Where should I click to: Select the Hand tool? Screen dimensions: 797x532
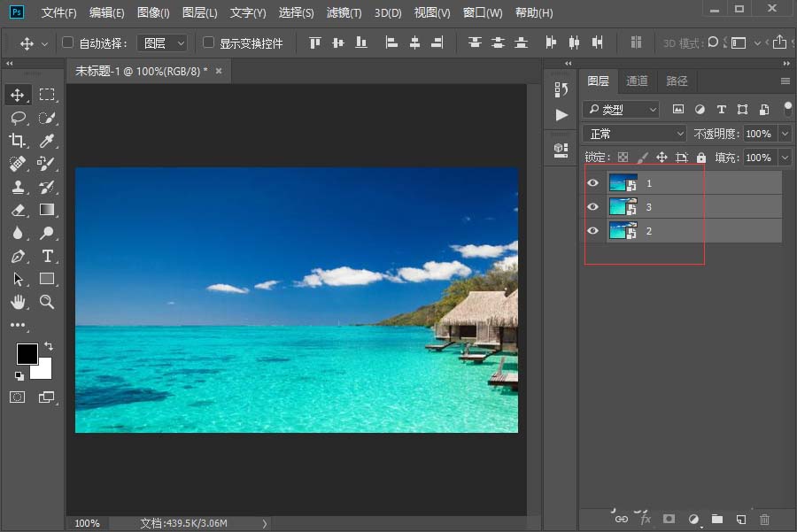coord(18,302)
